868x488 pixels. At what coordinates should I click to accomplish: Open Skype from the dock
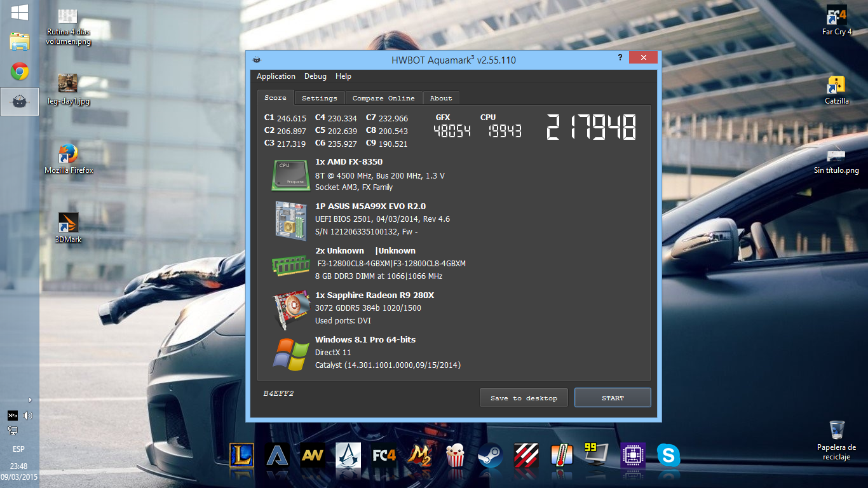pos(668,456)
